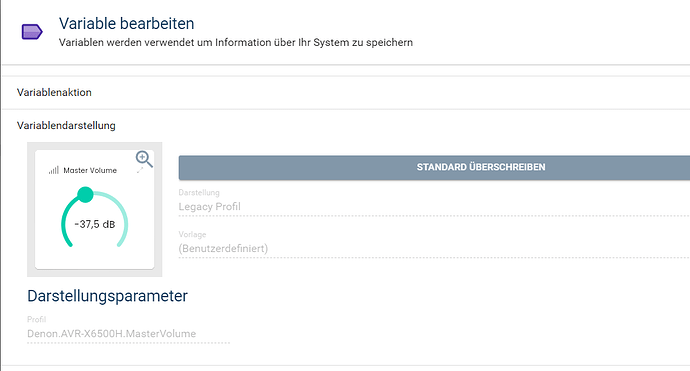This screenshot has width=690, height=371.
Task: Click the Vorlage field label
Action: point(192,235)
